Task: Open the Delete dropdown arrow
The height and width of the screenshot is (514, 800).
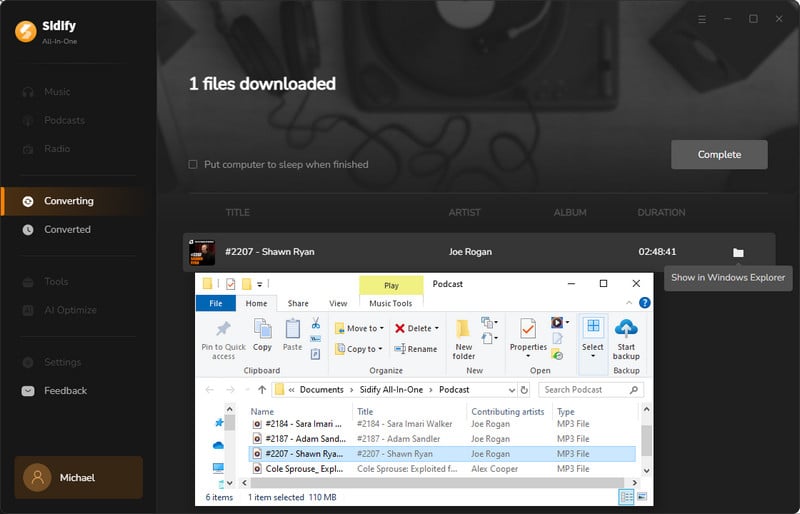Action: point(437,328)
